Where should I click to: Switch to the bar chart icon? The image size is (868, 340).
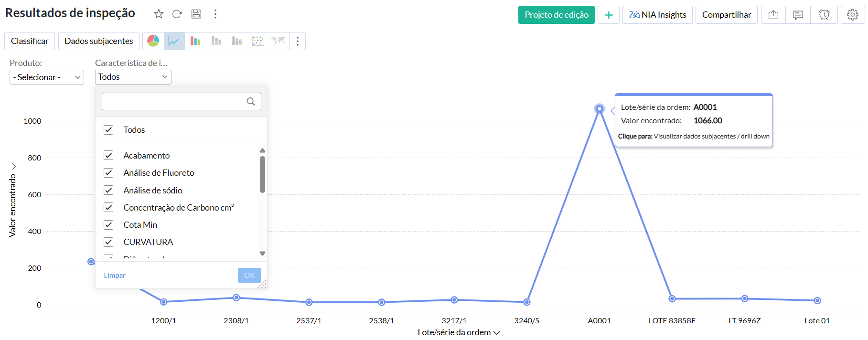(195, 41)
